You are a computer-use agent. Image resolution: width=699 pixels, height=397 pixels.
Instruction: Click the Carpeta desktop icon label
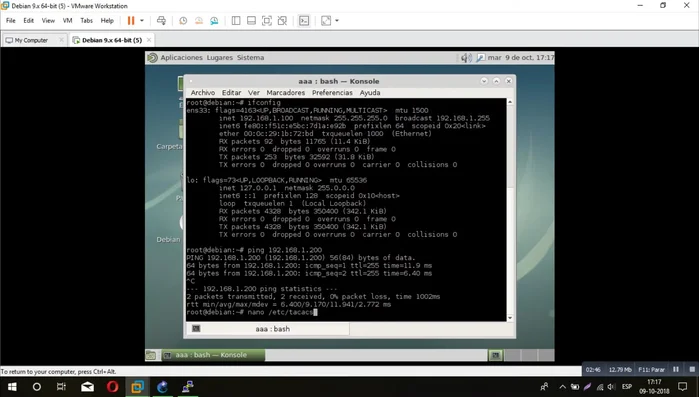click(x=169, y=147)
